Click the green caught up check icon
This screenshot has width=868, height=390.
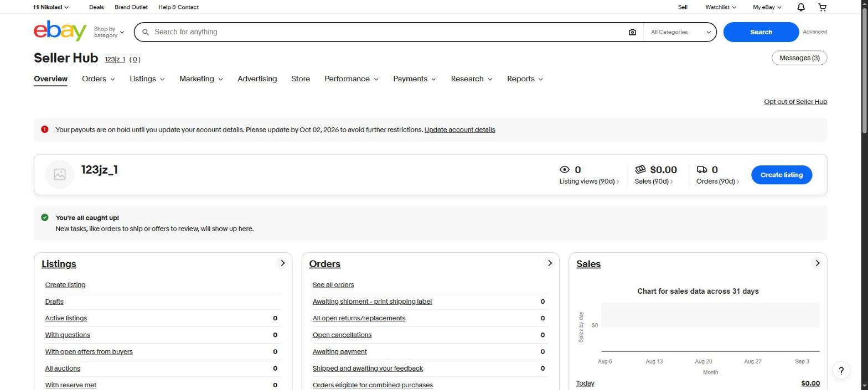(45, 217)
